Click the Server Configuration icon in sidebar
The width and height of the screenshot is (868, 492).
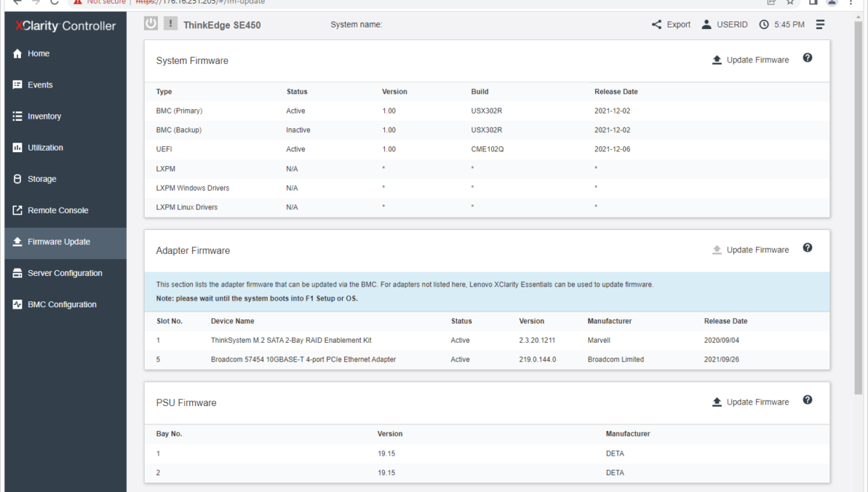(x=17, y=273)
